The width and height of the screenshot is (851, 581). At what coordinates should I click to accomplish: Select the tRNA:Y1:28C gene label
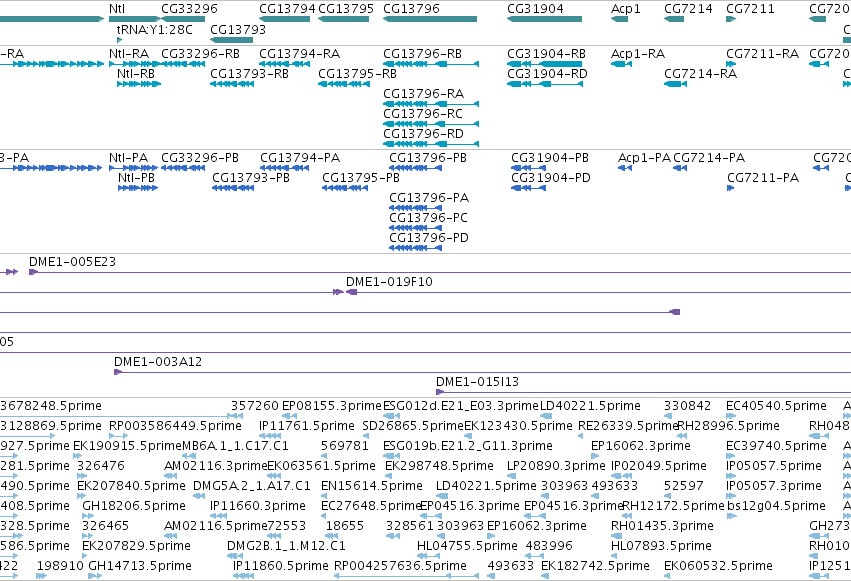click(x=155, y=29)
